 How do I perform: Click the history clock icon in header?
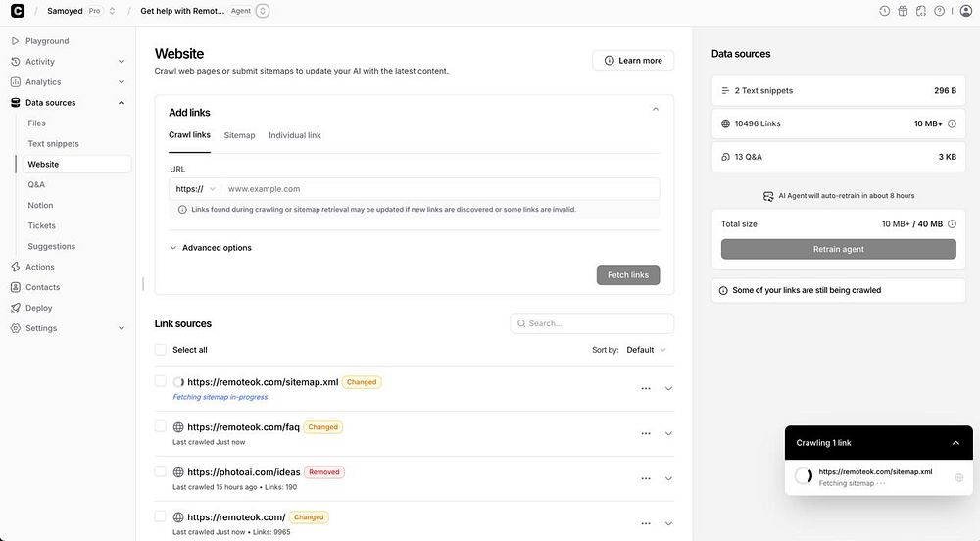(x=885, y=11)
